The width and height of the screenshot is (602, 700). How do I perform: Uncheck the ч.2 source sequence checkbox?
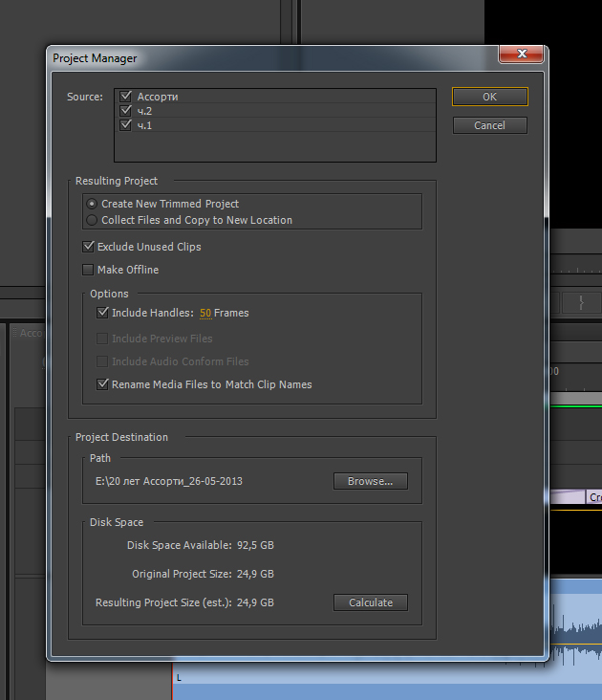[x=126, y=111]
